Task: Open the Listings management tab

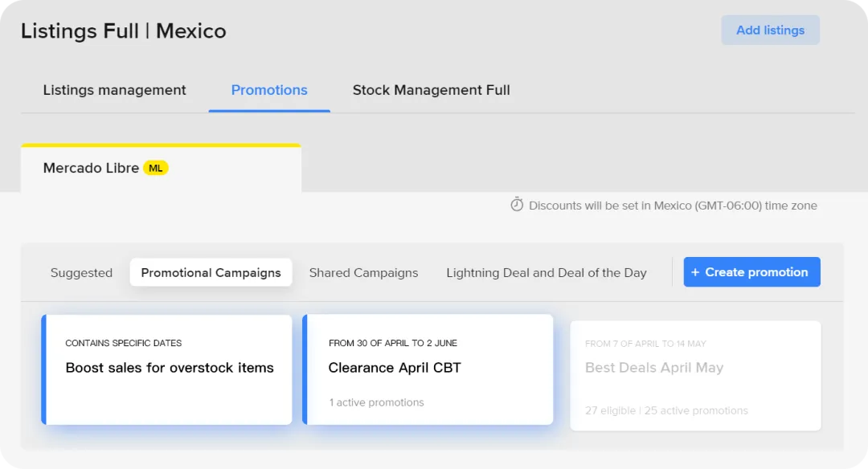Action: coord(115,90)
